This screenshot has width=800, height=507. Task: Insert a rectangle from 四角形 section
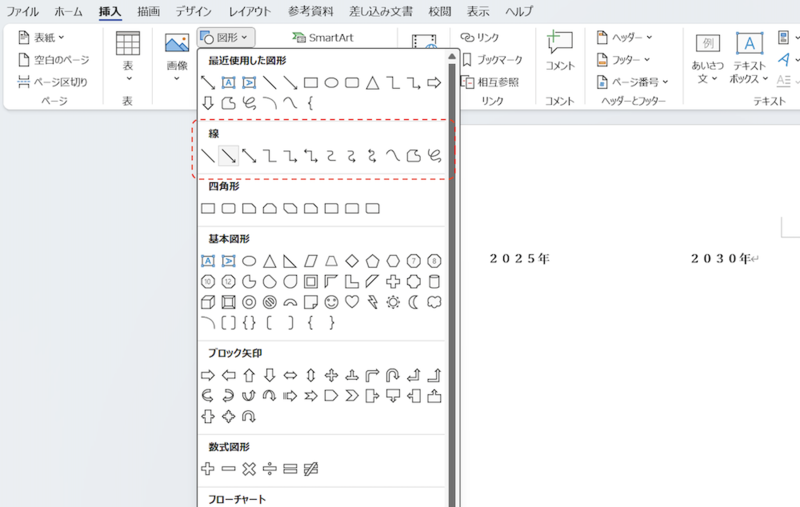point(208,208)
